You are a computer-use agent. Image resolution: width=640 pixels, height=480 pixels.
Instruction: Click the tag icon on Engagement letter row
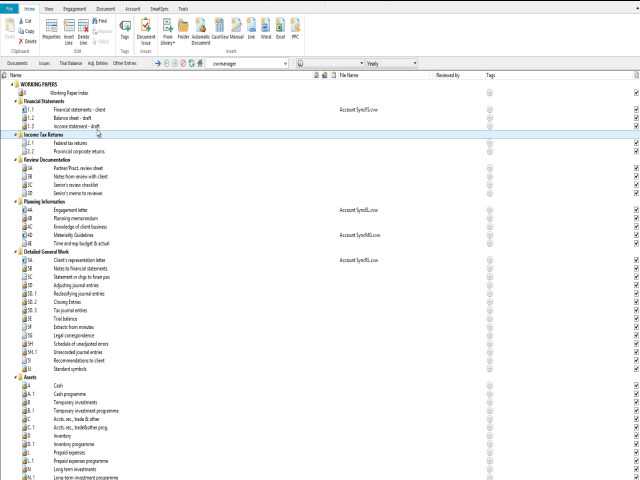point(490,210)
